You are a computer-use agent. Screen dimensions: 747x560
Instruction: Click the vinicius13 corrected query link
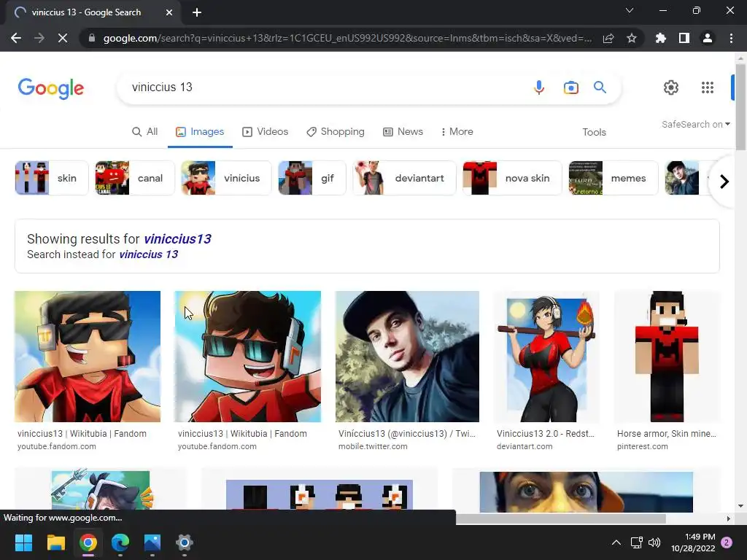point(178,239)
